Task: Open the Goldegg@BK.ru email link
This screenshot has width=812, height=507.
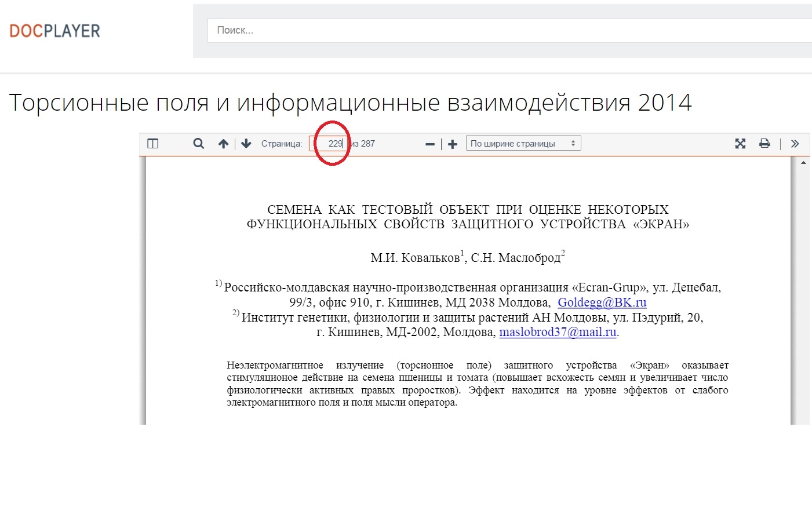Action: click(602, 302)
